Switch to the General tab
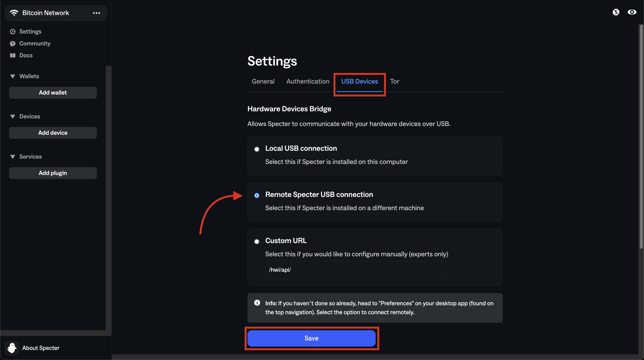This screenshot has width=644, height=360. [x=263, y=81]
